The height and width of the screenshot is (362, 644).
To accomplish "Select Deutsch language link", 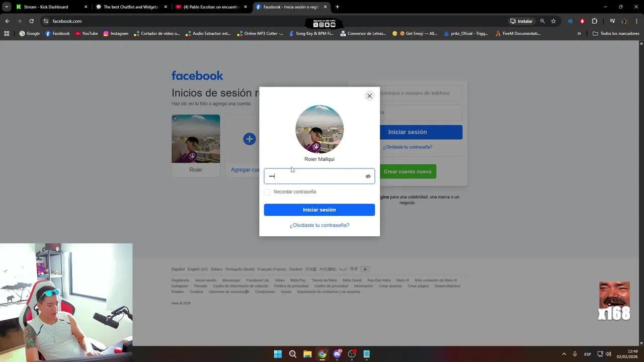I will click(x=296, y=269).
